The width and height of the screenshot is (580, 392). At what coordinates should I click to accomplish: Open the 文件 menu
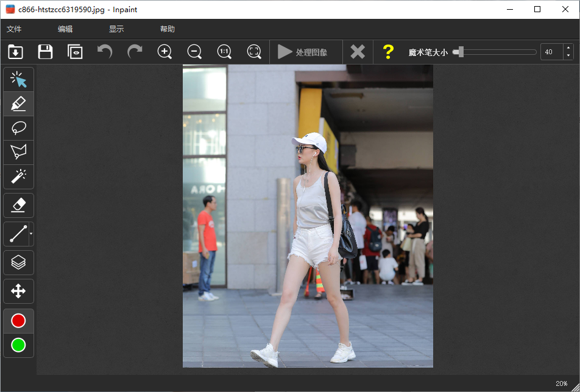[x=15, y=29]
